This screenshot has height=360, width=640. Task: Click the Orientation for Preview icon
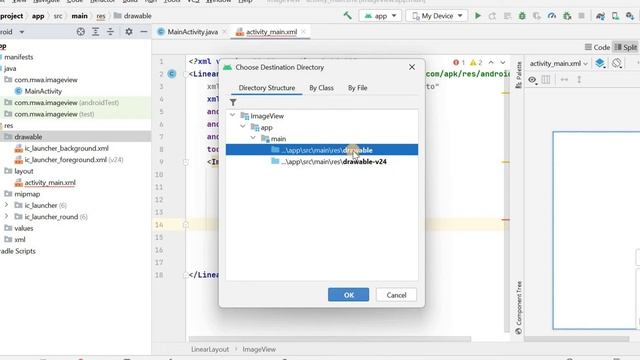pos(617,63)
